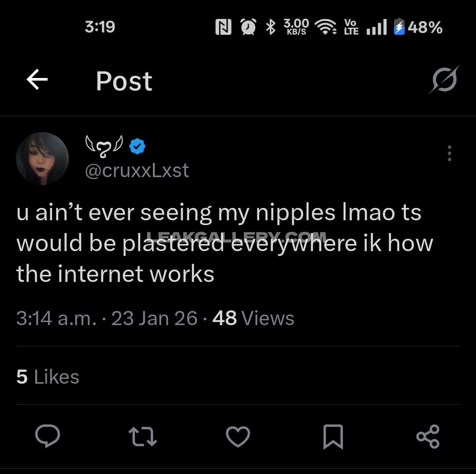Like the post with the heart
The width and height of the screenshot is (476, 474).
[238, 437]
